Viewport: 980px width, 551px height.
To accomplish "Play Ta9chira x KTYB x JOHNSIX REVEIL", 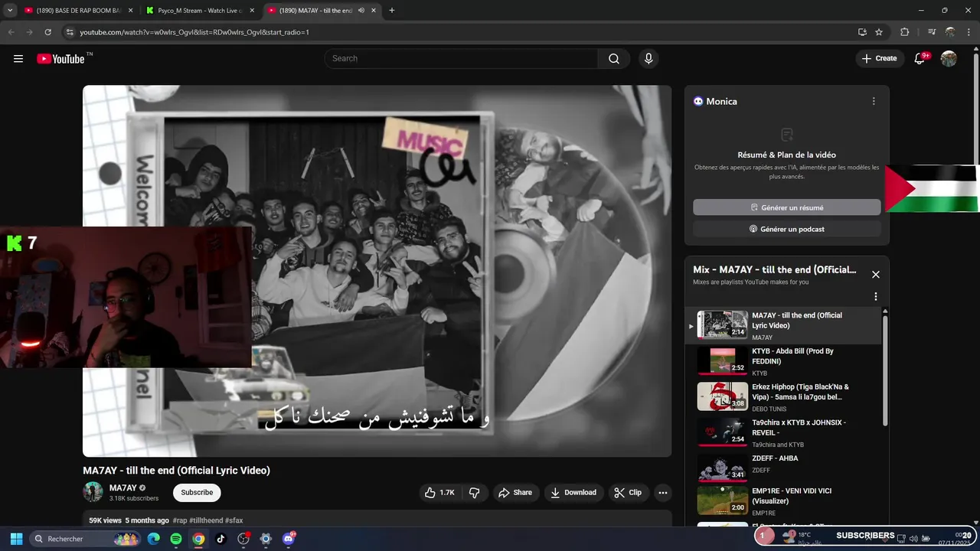I will pos(784,432).
